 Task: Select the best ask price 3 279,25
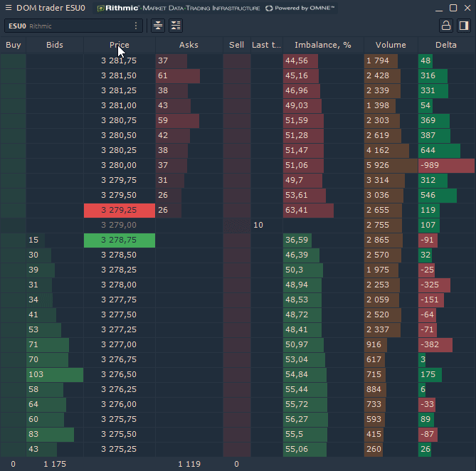(x=120, y=211)
